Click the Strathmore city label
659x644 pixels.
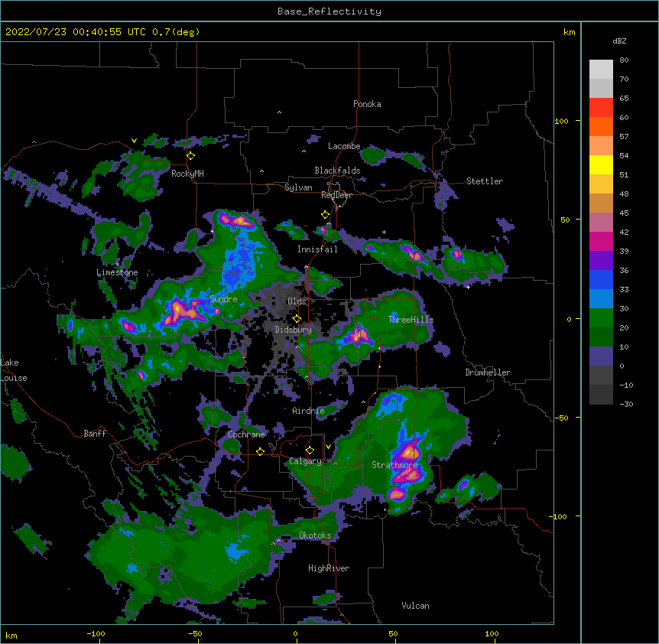394,465
